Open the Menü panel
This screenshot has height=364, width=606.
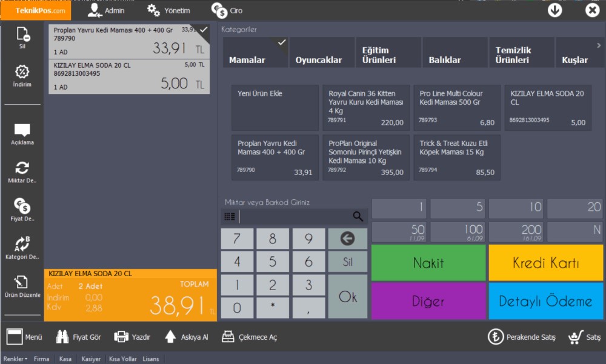pos(24,337)
